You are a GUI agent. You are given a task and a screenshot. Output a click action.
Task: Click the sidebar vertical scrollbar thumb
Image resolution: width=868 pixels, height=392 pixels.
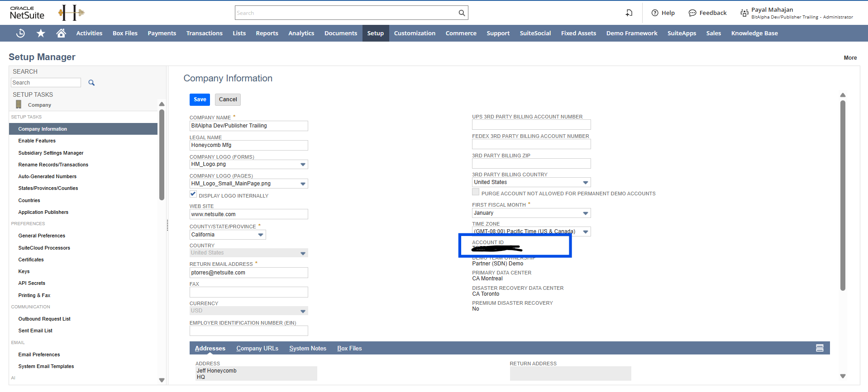(162, 154)
